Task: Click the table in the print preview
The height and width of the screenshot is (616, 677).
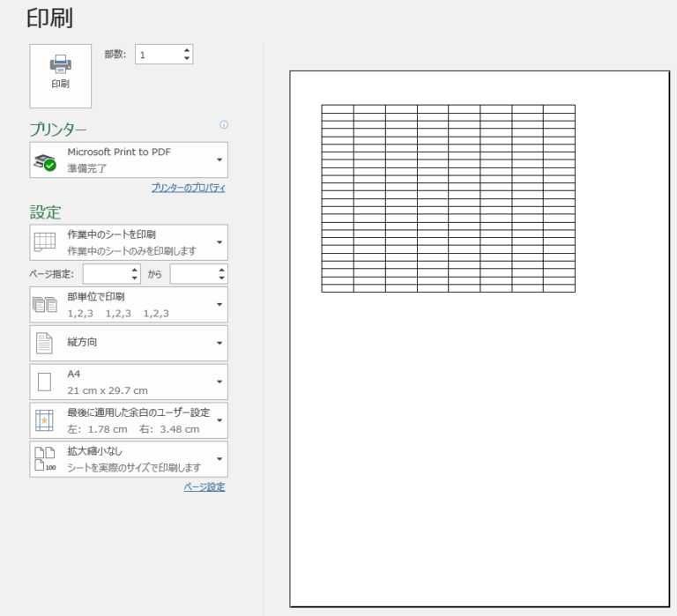Action: 448,198
